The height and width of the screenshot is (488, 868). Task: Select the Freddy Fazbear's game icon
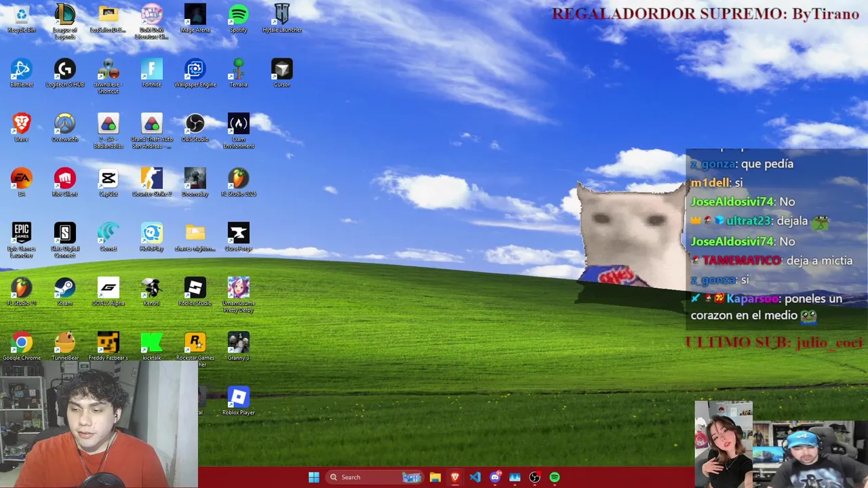pos(108,346)
